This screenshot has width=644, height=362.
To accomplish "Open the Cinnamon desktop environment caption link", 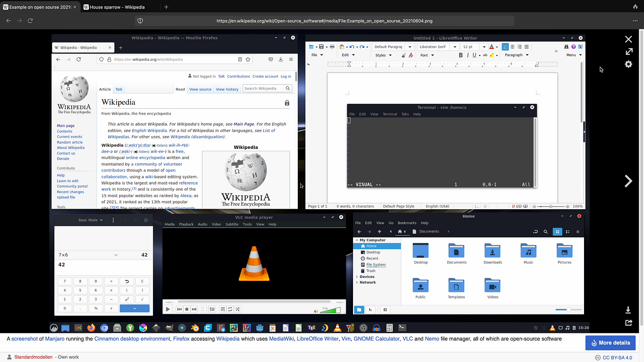I will click(132, 339).
